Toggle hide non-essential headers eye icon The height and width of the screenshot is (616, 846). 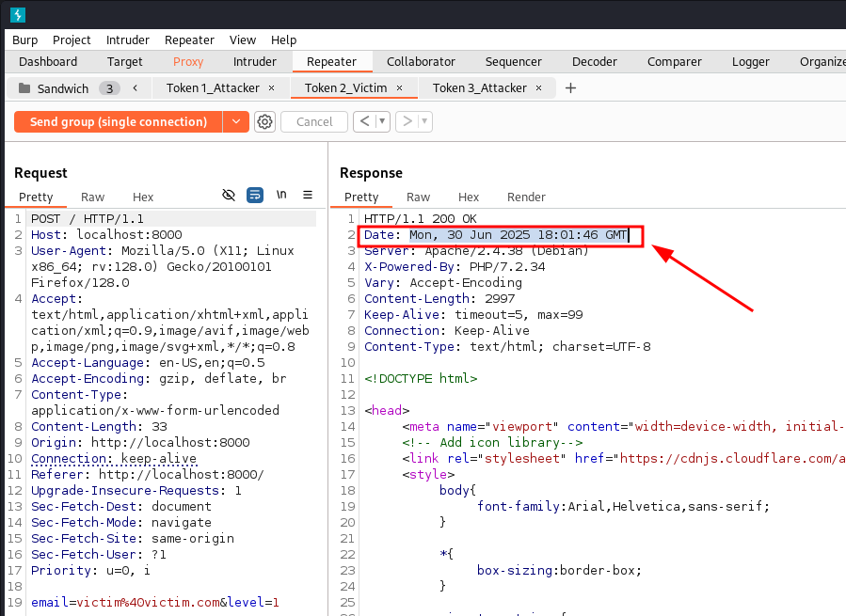pyautogui.click(x=229, y=195)
